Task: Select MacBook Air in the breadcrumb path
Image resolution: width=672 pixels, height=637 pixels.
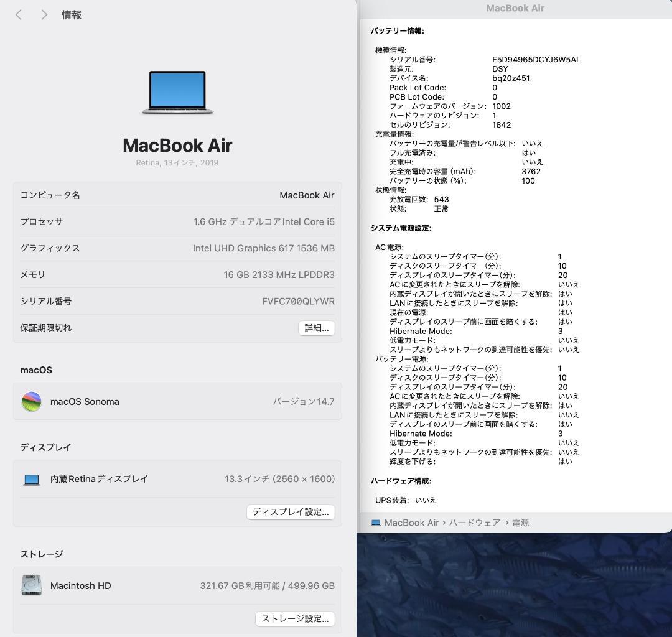Action: click(411, 523)
